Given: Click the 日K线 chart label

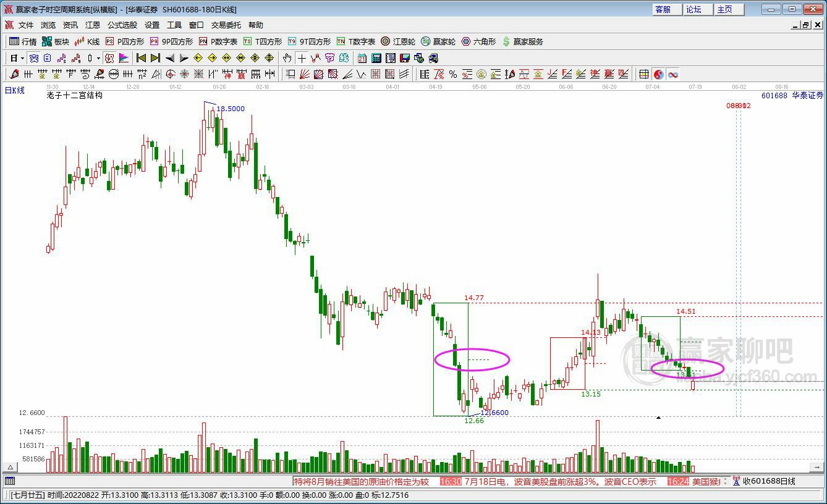Looking at the screenshot, I should (15, 90).
